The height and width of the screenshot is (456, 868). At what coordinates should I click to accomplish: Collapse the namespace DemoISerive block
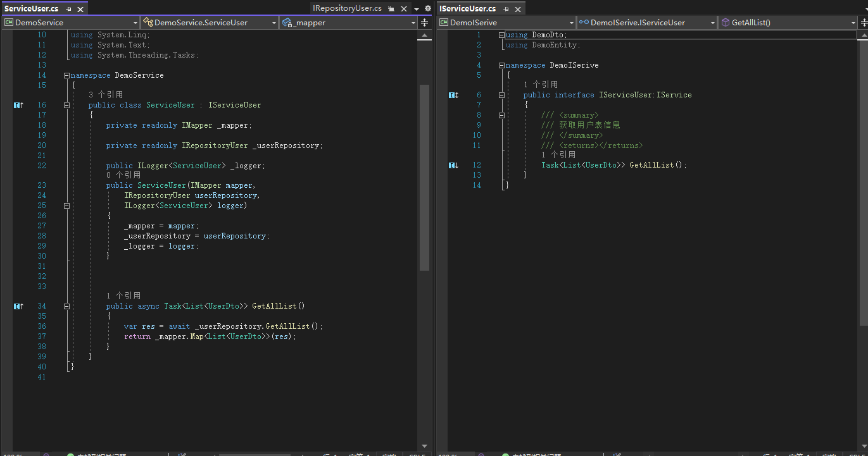(501, 65)
